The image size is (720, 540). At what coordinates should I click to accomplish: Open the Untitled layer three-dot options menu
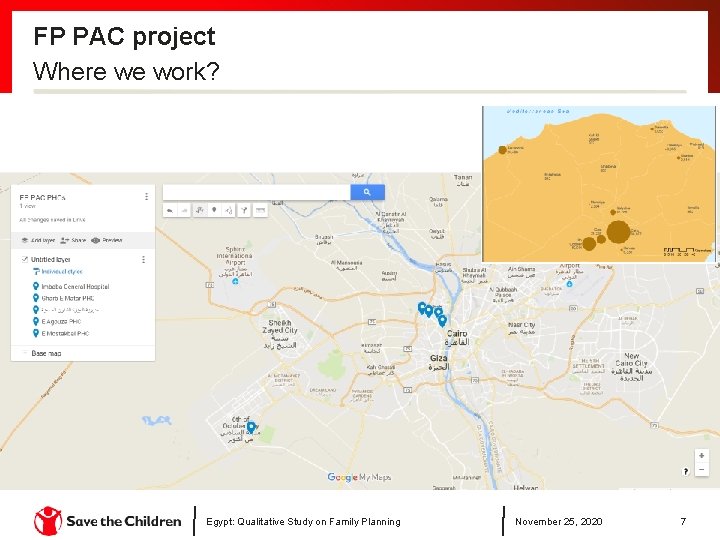tap(144, 259)
